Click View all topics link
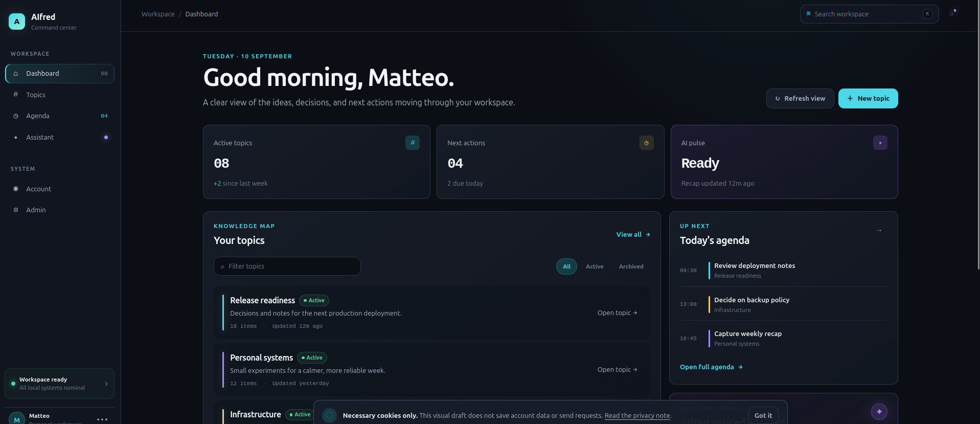The image size is (980, 424). click(x=633, y=234)
